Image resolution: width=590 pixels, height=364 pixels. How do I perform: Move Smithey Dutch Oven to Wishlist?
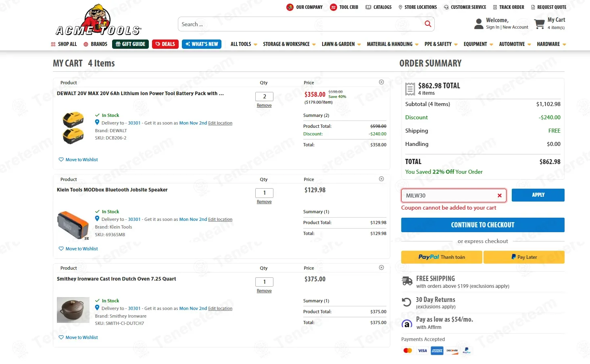pos(78,337)
